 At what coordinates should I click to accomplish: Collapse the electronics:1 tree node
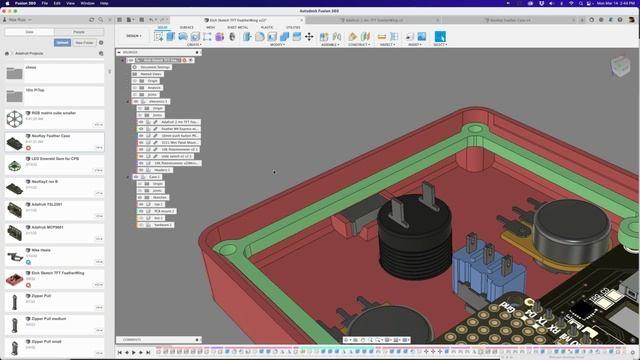coord(128,102)
